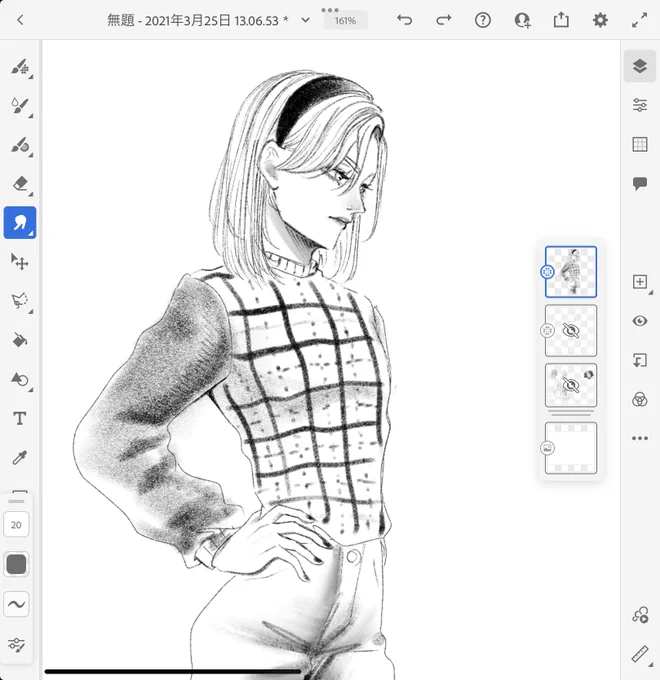Toggle the layers panel stack icon
The image size is (660, 680).
(640, 66)
